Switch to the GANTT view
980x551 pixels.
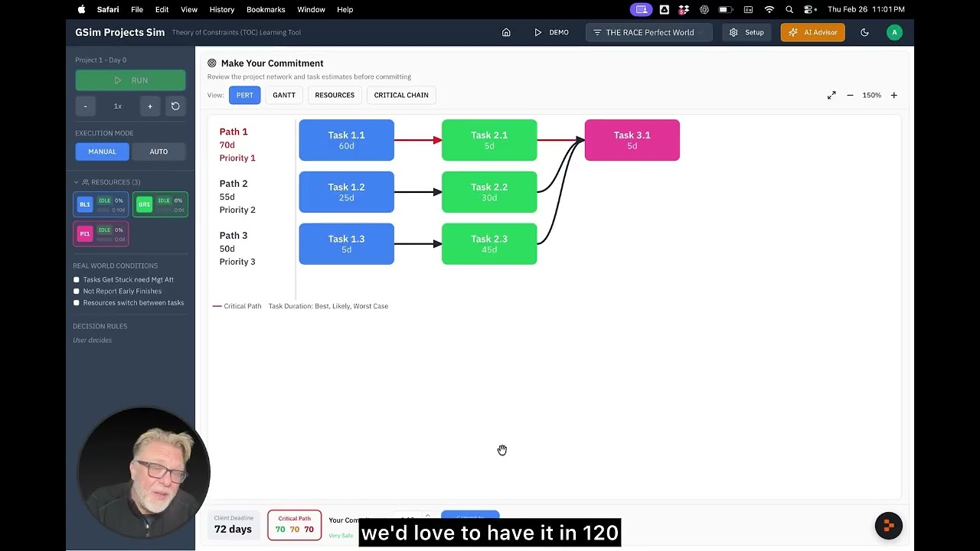click(x=284, y=95)
